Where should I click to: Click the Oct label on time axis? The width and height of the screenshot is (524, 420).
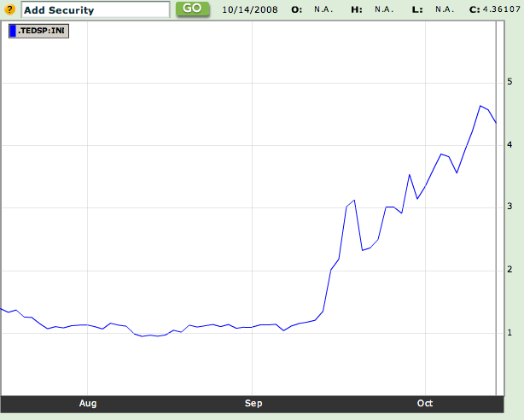pyautogui.click(x=425, y=403)
